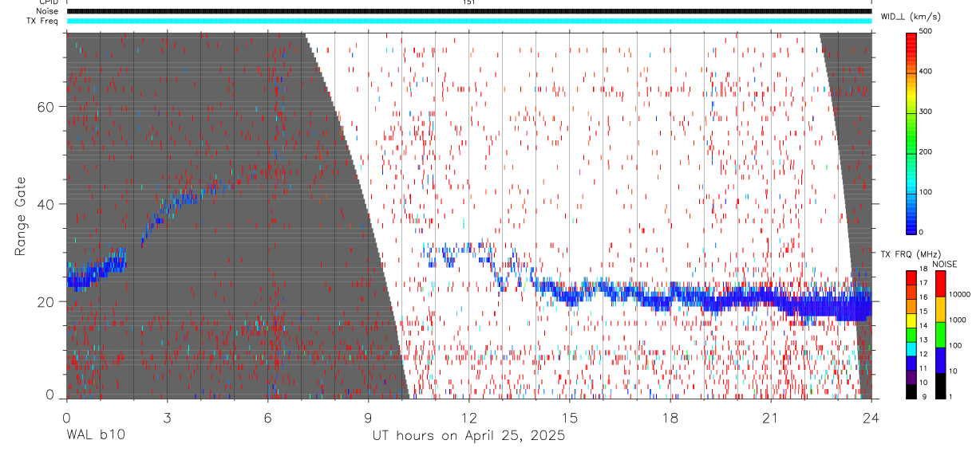Click the 14 label on TX FRQ legend
This screenshot has width=980, height=452.
click(x=923, y=326)
